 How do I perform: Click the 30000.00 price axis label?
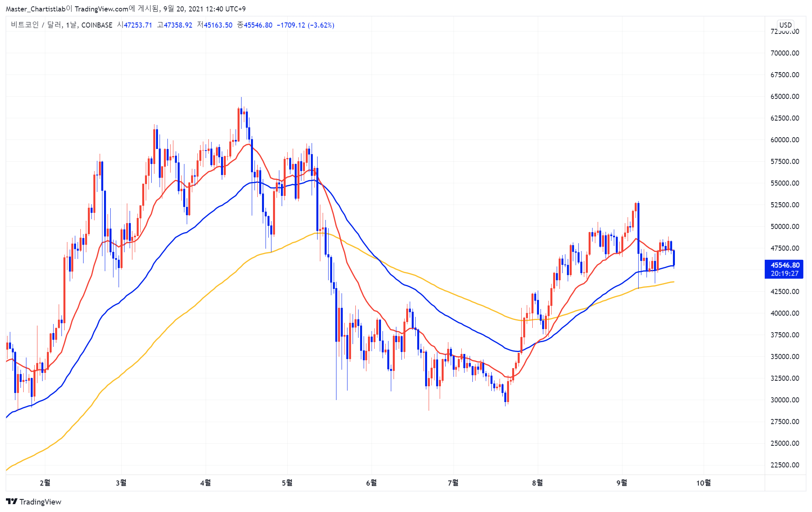point(785,400)
